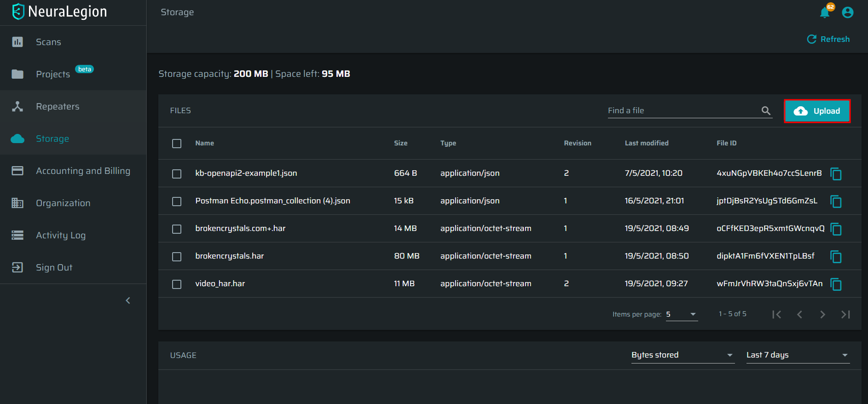Check the Postman Echo collection file checkbox
Screen dimensions: 868x404
[x=177, y=202]
